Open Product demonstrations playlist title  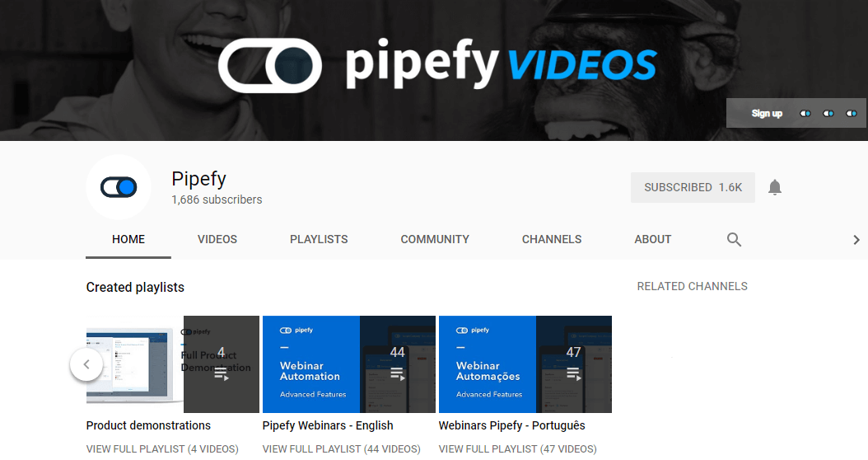[148, 425]
